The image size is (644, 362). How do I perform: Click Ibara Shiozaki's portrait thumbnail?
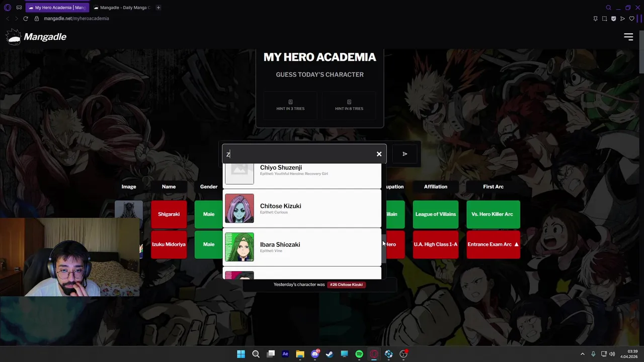coord(239,247)
